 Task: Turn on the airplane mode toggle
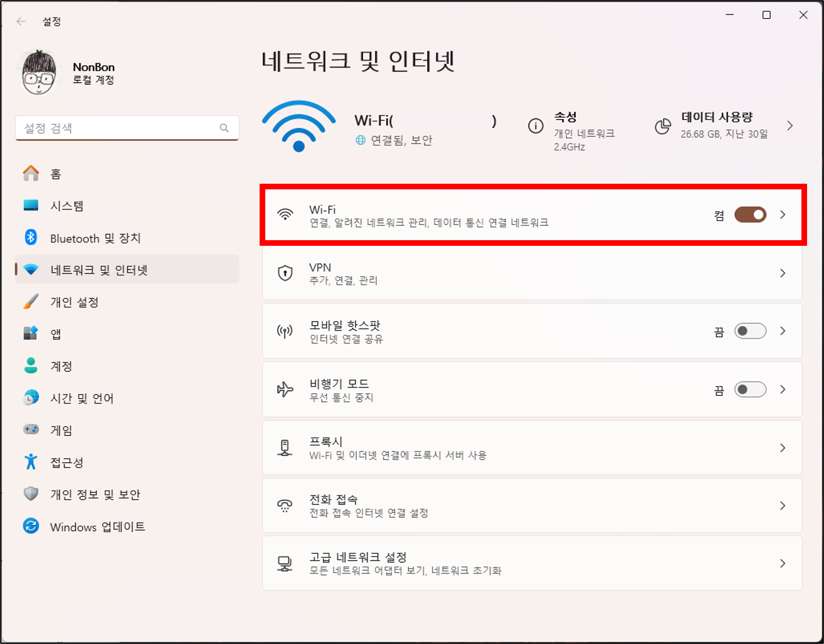750,389
